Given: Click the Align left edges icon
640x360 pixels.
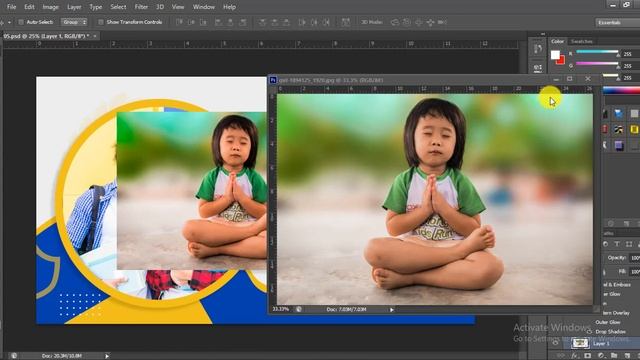Looking at the screenshot, I should [218, 22].
